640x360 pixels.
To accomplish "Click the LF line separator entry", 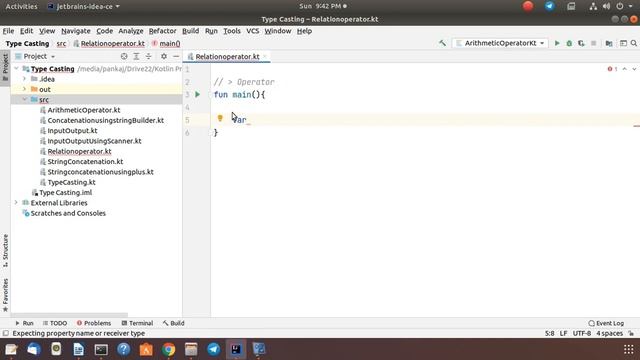I will 563,333.
